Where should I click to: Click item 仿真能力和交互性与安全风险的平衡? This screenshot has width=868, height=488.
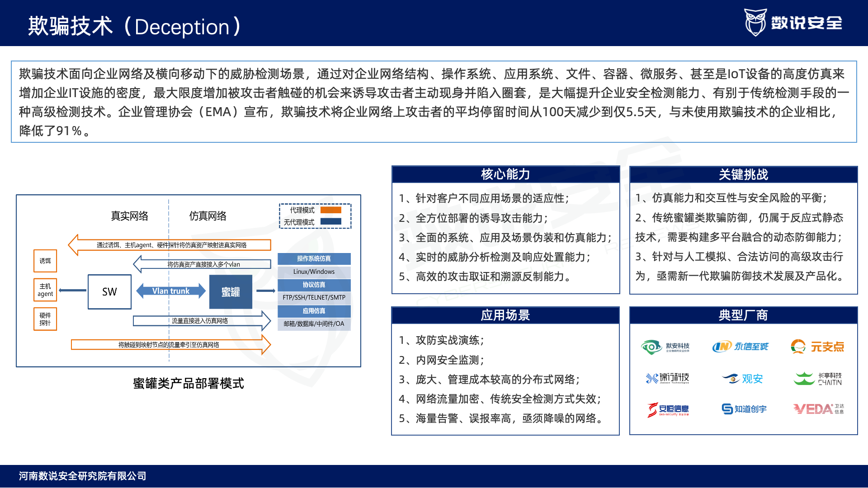[731, 198]
